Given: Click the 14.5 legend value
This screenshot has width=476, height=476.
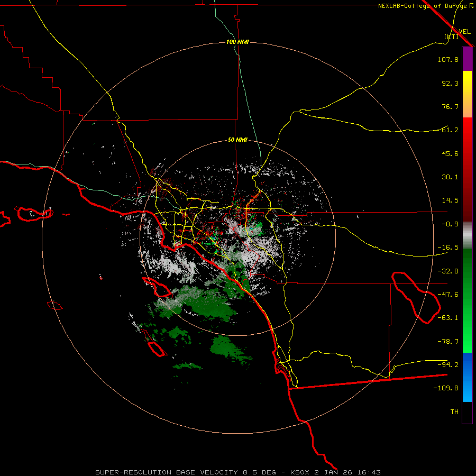Looking at the screenshot, I should pos(450,200).
